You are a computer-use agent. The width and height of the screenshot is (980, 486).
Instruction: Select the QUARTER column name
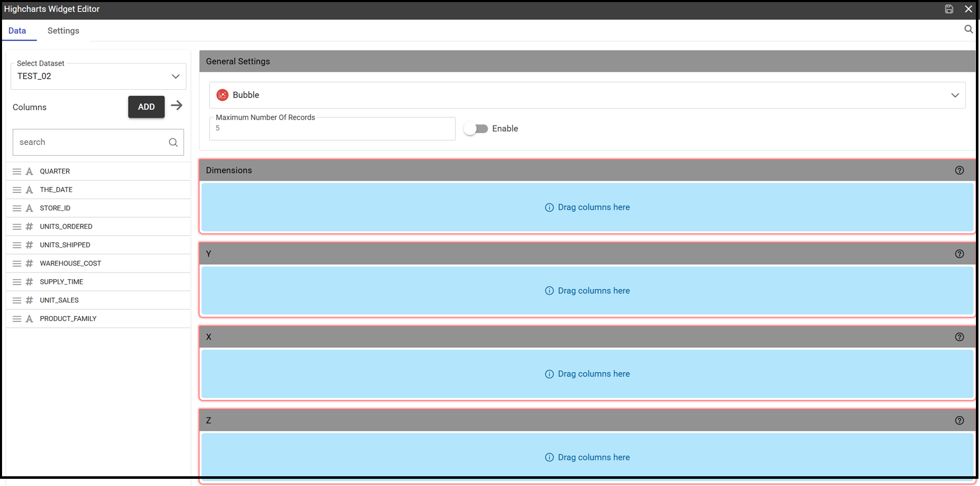point(55,172)
